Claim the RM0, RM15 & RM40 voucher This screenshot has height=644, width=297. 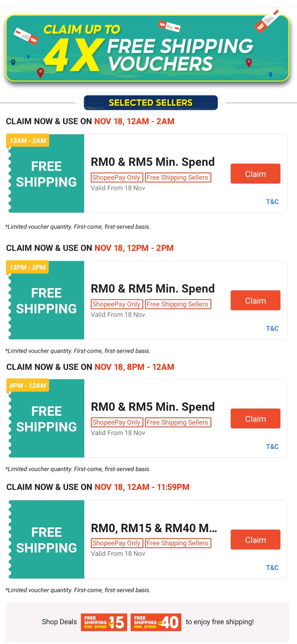tap(255, 540)
